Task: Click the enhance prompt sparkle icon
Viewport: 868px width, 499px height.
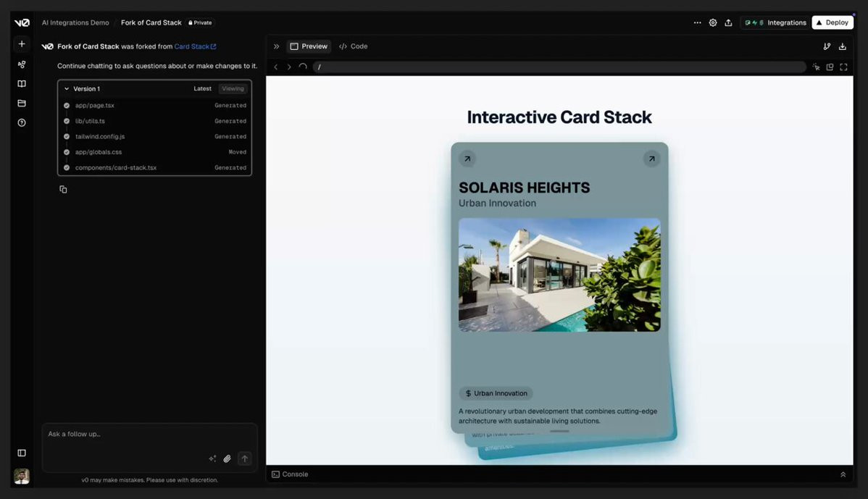Action: click(x=212, y=458)
